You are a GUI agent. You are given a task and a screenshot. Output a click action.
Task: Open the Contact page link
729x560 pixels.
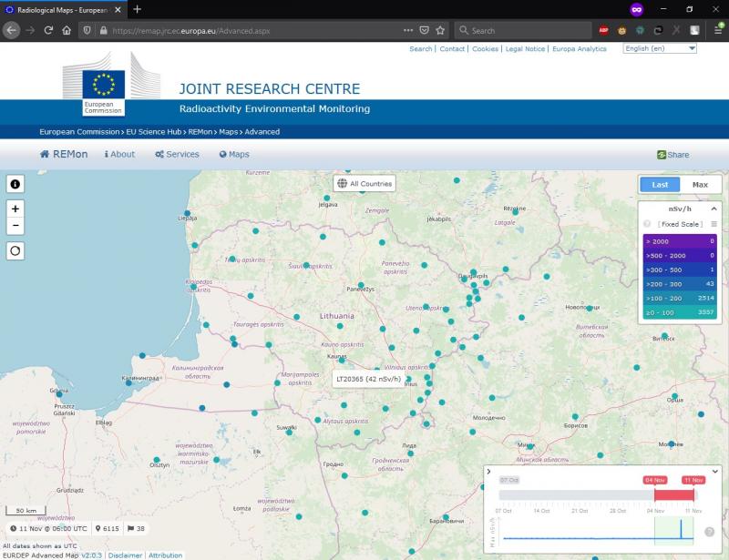(452, 49)
